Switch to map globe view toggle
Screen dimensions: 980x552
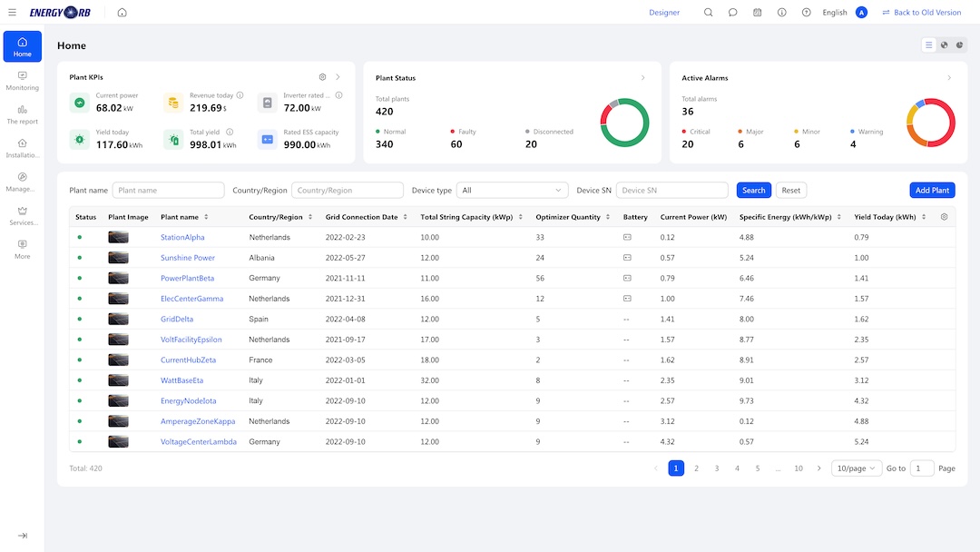[x=945, y=45]
